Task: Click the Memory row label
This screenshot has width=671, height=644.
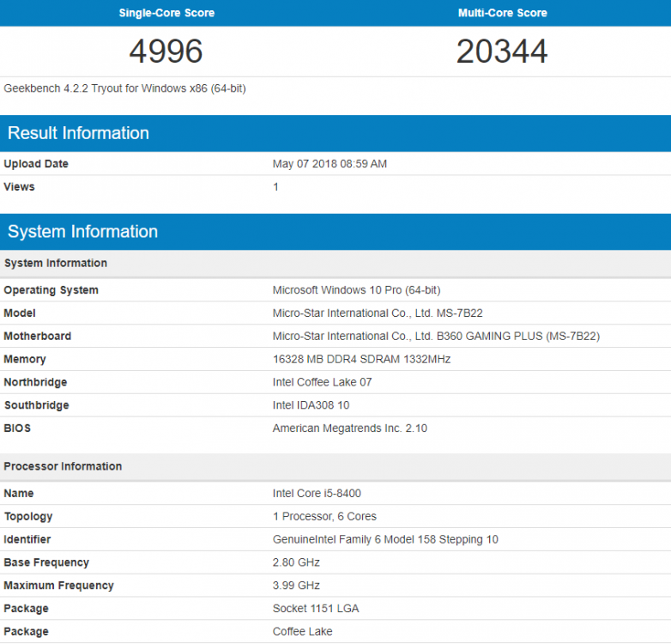Action: coord(25,359)
